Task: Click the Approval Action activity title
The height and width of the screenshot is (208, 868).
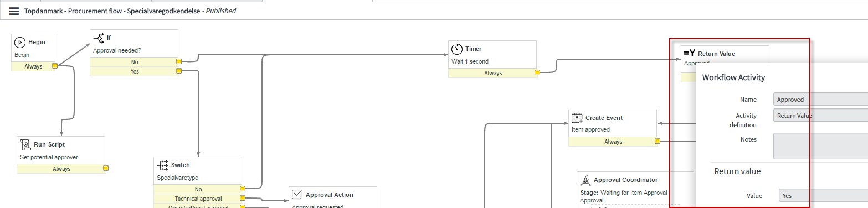Action: pos(329,195)
